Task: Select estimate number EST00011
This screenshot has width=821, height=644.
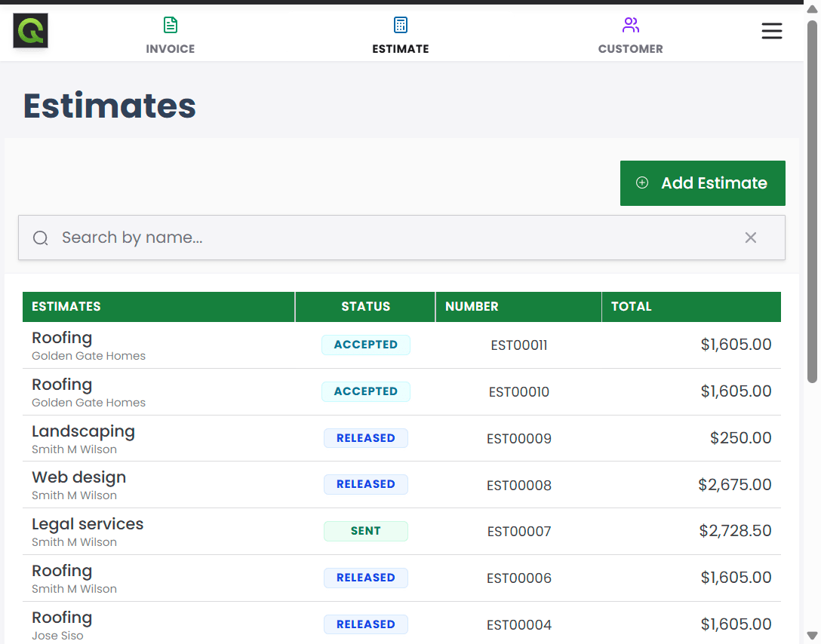Action: (x=519, y=345)
